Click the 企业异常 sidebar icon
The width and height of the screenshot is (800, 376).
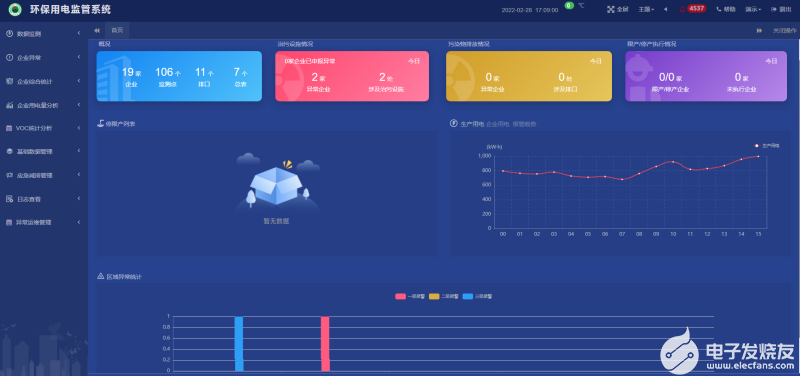(x=9, y=57)
